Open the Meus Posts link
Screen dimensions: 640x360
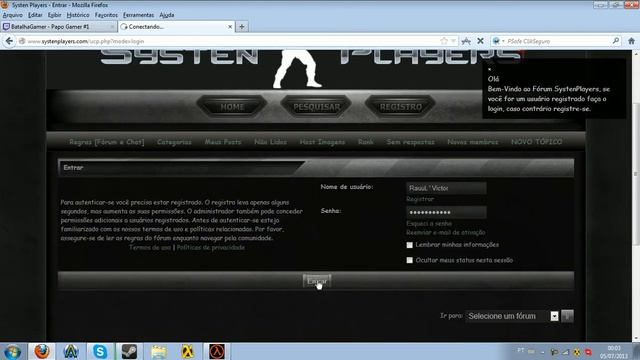pyautogui.click(x=223, y=142)
